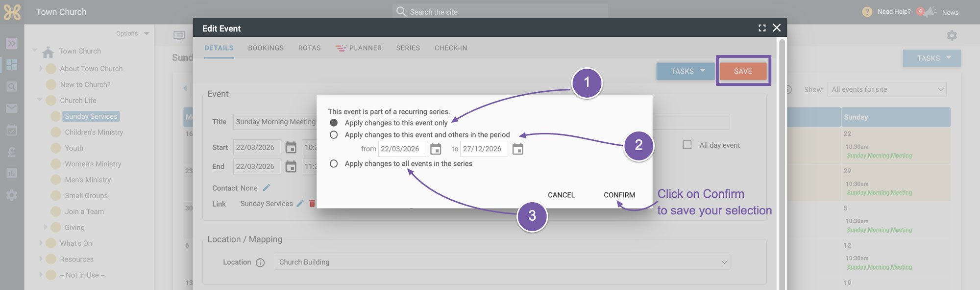980x290 pixels.
Task: Click the Need Help question icon
Action: [x=867, y=12]
